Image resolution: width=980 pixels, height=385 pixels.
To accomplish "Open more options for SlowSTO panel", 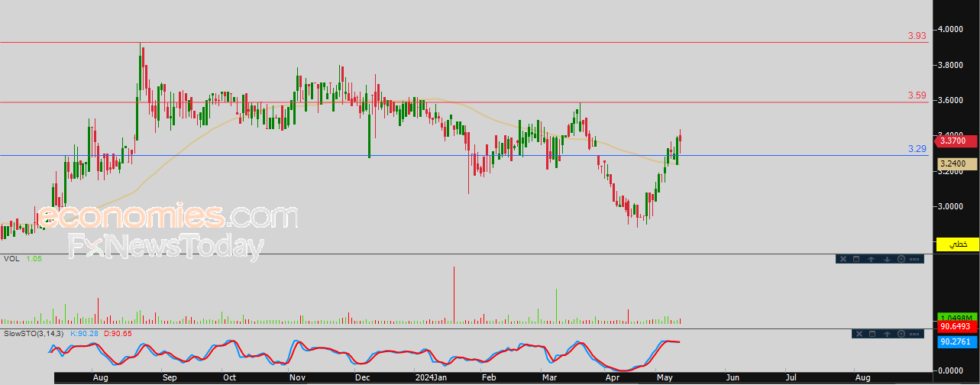I will (915, 334).
